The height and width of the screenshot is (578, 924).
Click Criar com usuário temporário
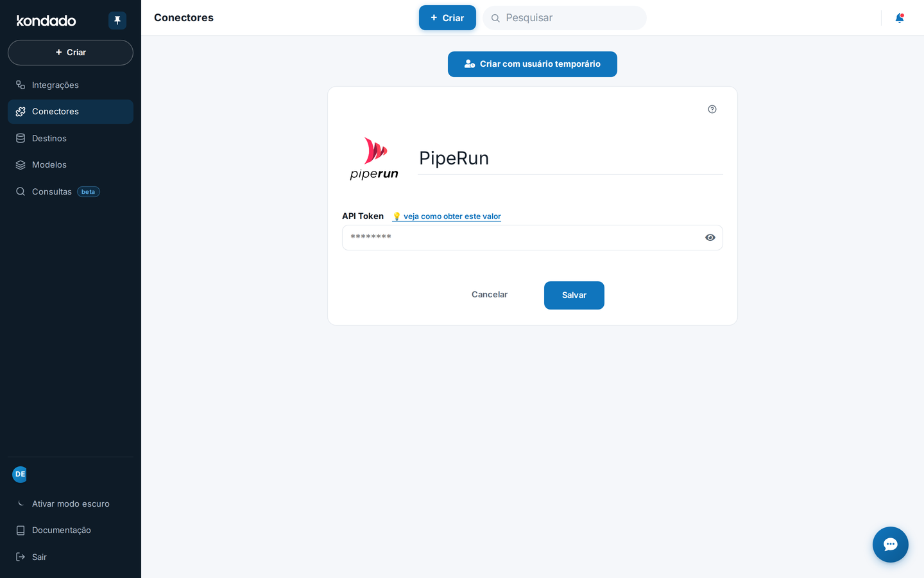[x=533, y=64]
